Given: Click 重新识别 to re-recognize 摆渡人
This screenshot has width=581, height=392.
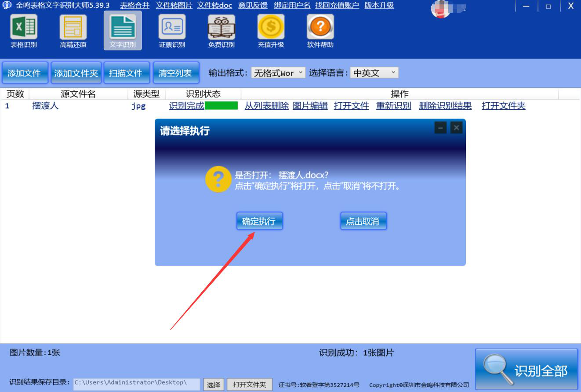Looking at the screenshot, I should click(393, 106).
